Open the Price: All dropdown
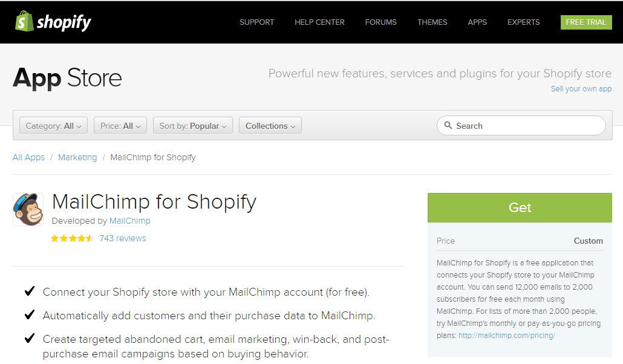 [x=120, y=126]
